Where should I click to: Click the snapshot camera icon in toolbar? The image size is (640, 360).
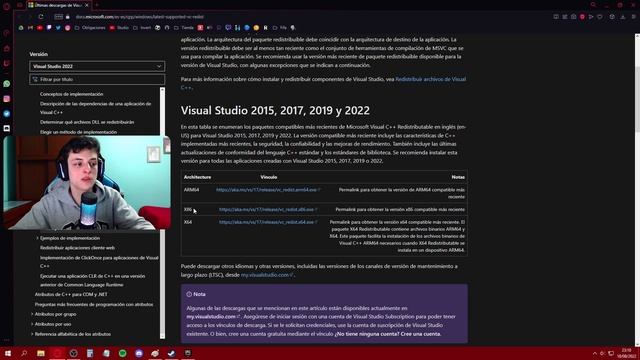573,17
